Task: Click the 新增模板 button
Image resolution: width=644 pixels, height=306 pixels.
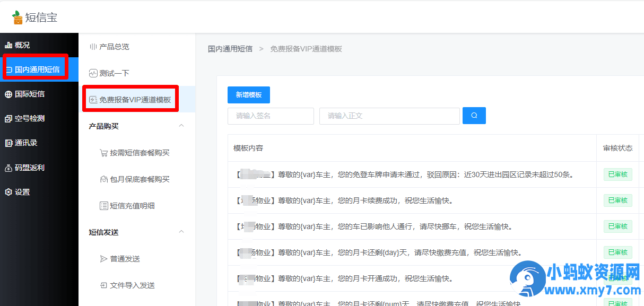Action: click(x=249, y=94)
